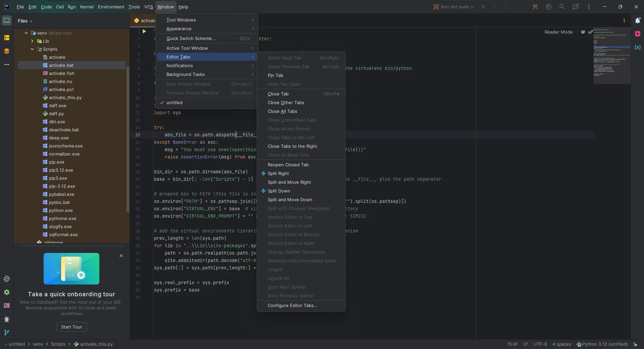Open the Terminal tool window icon
This screenshot has width=644, height=349.
[7, 306]
